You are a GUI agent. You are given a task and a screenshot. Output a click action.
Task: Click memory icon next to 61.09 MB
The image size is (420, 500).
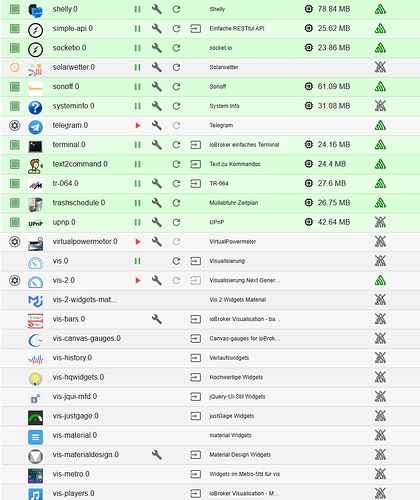(x=309, y=87)
